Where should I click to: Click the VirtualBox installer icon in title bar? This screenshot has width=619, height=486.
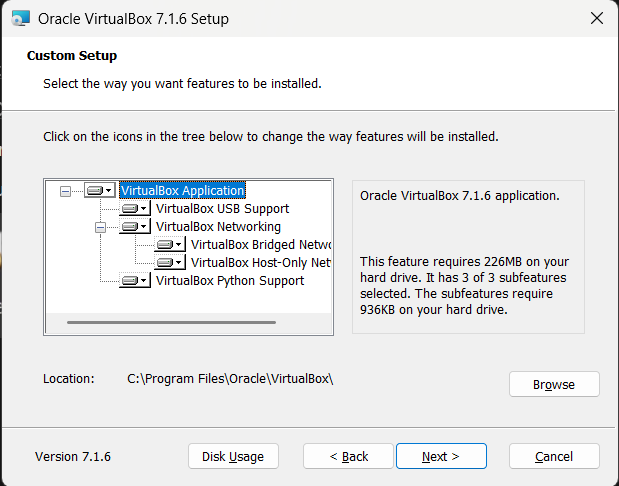pyautogui.click(x=19, y=18)
